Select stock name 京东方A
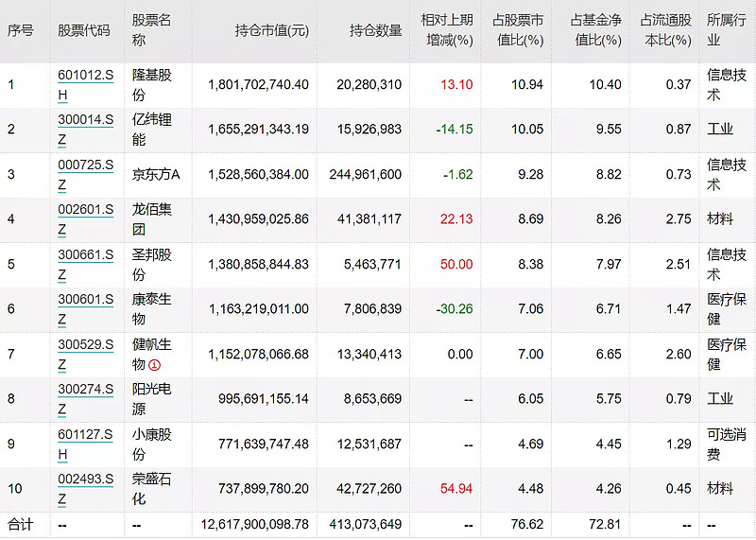The width and height of the screenshot is (756, 540). click(x=156, y=175)
